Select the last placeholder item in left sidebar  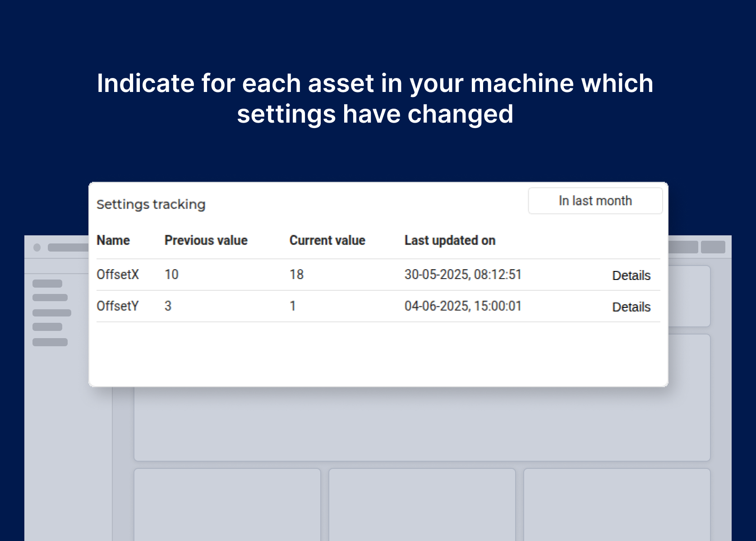coord(50,342)
